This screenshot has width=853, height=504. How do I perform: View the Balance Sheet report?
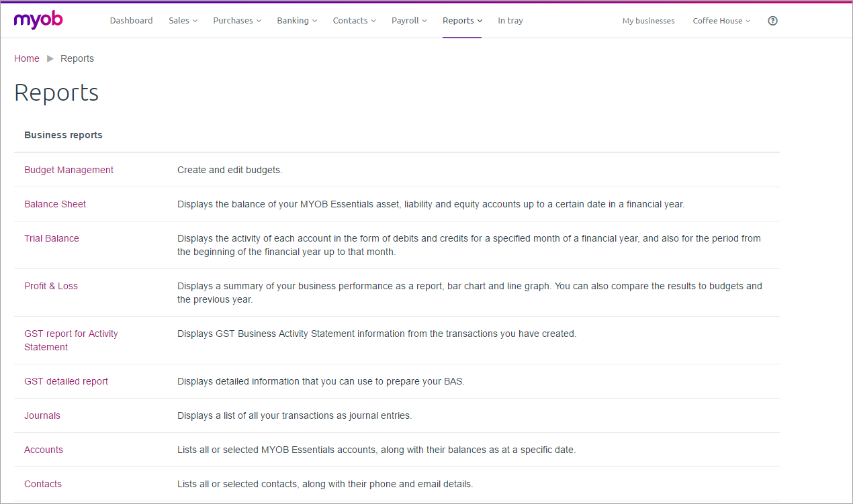coord(55,204)
